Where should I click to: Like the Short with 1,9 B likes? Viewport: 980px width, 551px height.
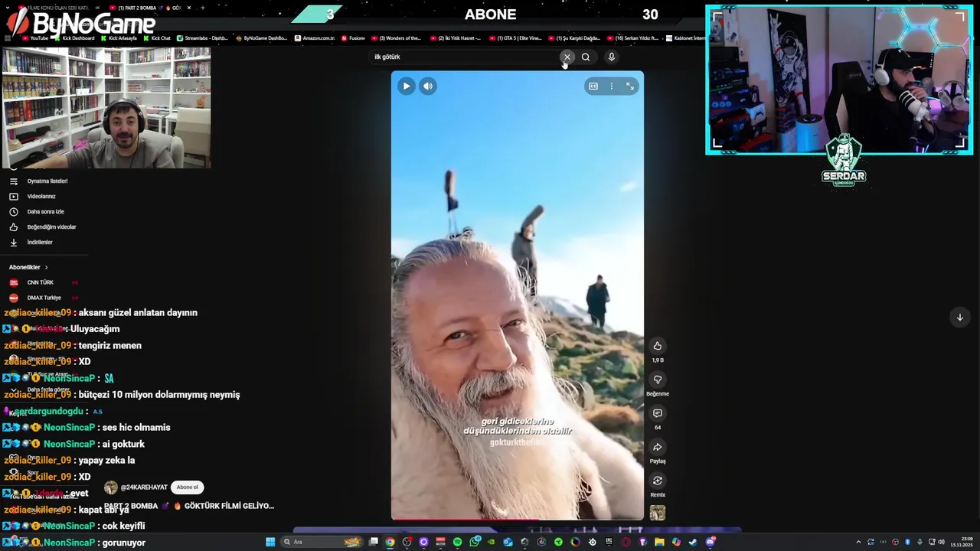(657, 346)
